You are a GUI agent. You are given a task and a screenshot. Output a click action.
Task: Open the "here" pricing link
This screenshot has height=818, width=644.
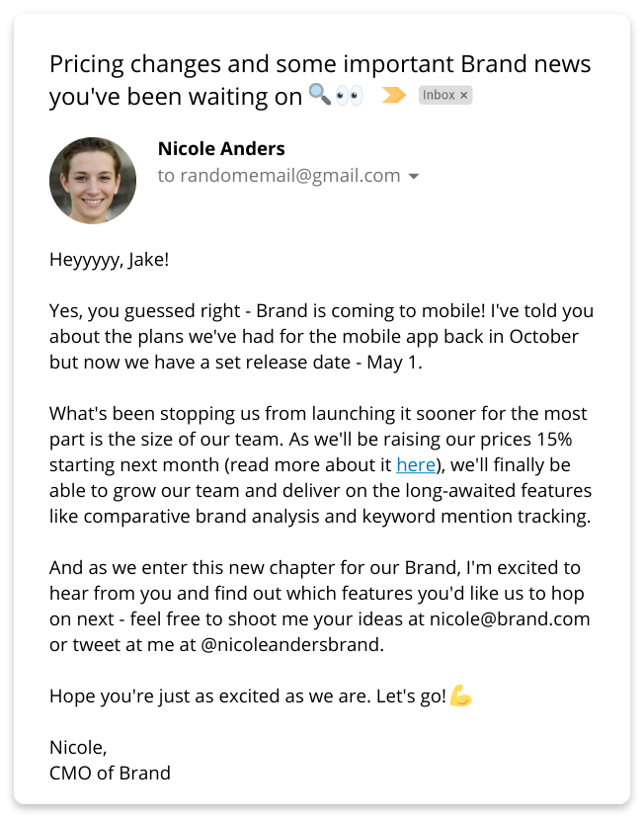point(416,464)
